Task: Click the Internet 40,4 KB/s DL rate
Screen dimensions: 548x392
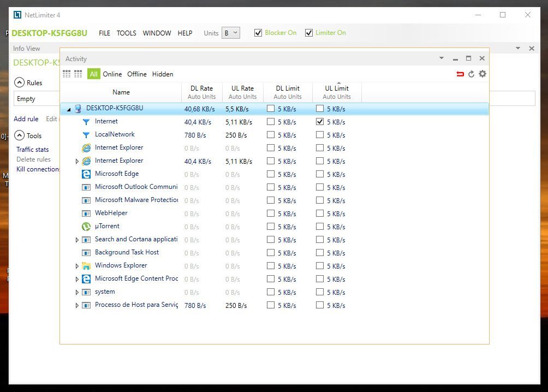Action: point(198,122)
